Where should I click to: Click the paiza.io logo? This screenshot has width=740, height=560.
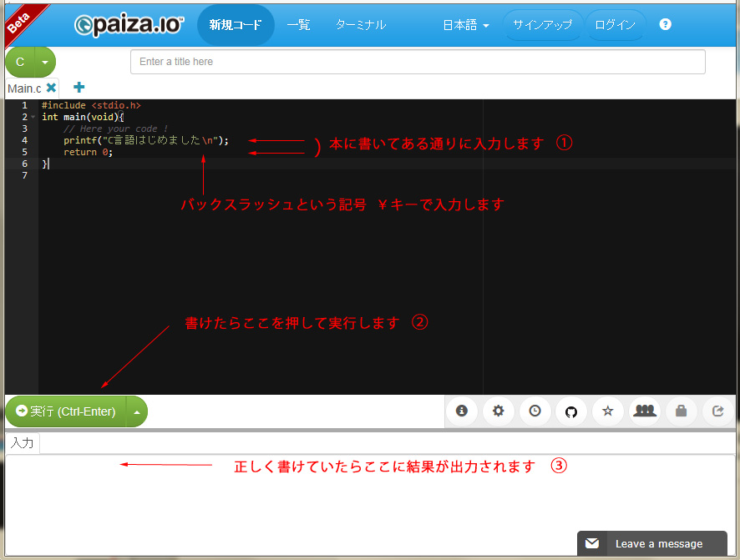[129, 25]
